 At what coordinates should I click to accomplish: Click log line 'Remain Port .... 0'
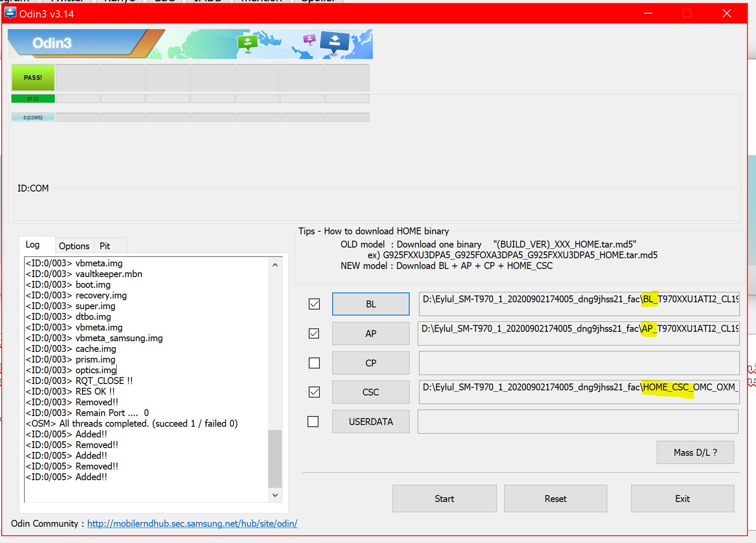pyautogui.click(x=88, y=413)
